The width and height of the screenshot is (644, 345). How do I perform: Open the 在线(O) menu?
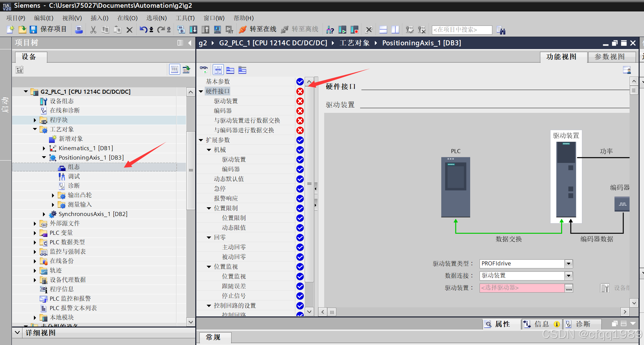pos(127,18)
